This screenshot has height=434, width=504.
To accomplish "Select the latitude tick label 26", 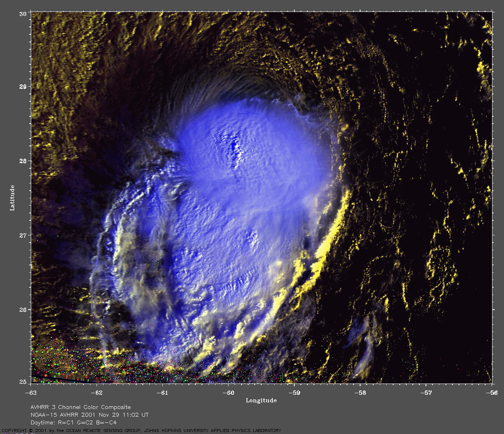I will point(23,310).
